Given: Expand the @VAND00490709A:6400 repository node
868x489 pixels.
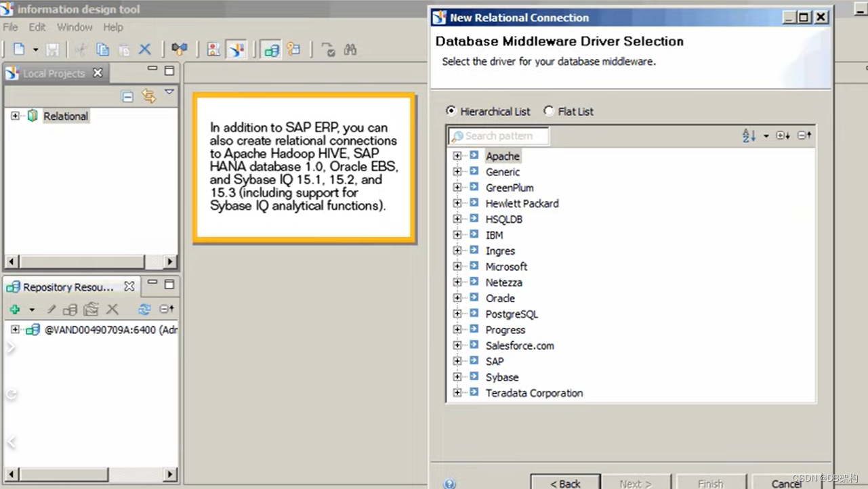Looking at the screenshot, I should click(15, 330).
